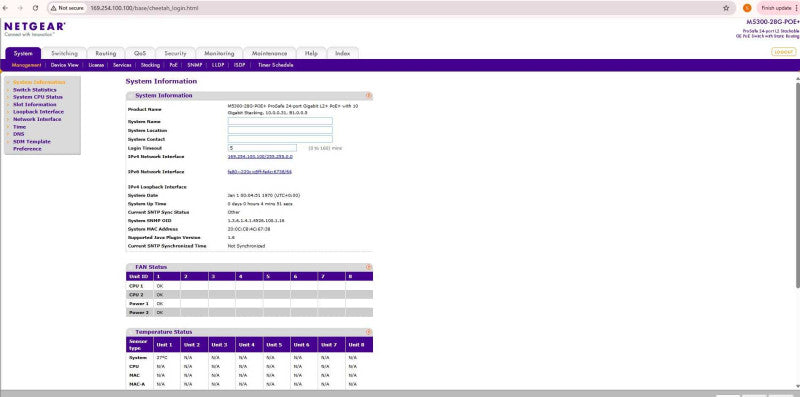Switch to the Routing tab
This screenshot has width=800, height=397.
[106, 53]
